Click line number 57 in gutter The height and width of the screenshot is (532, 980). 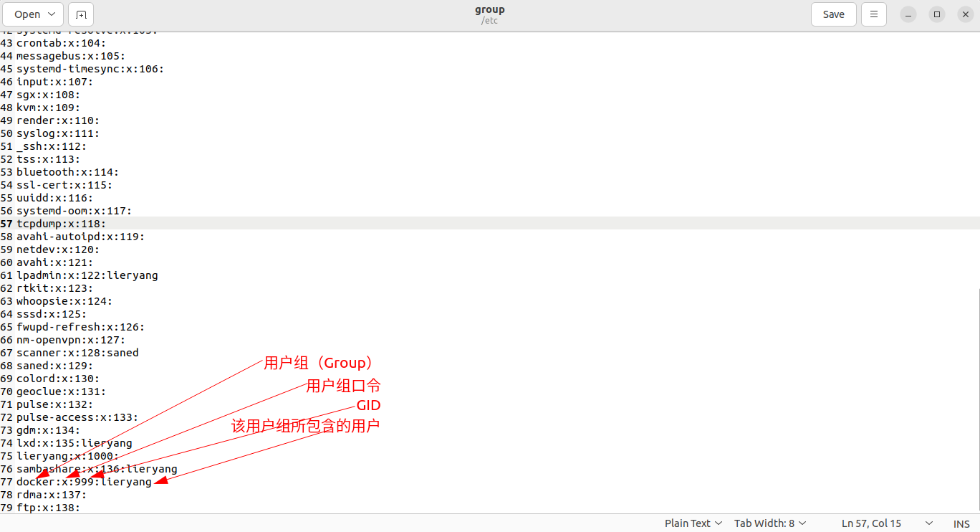point(6,224)
